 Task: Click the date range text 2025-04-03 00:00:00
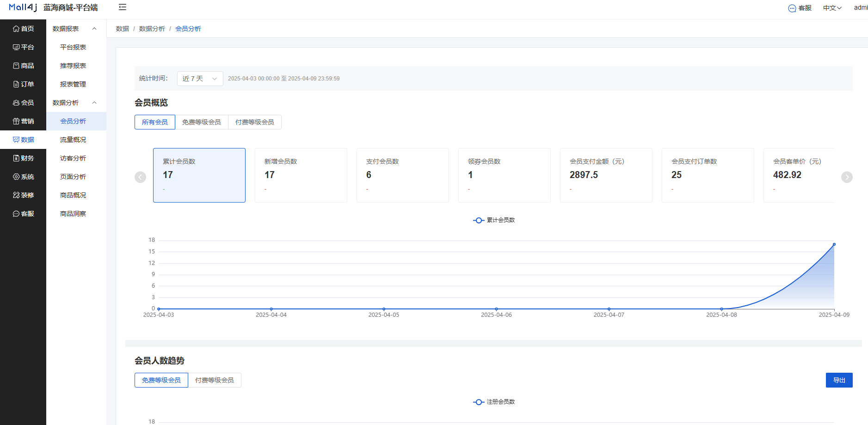pyautogui.click(x=254, y=79)
